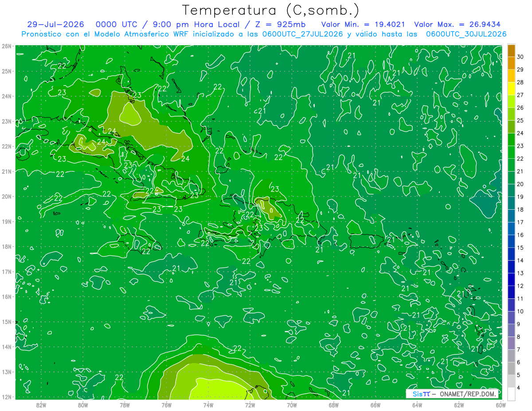Click the '20N' latitude label
Screen dimensions: 532x411
point(7,196)
